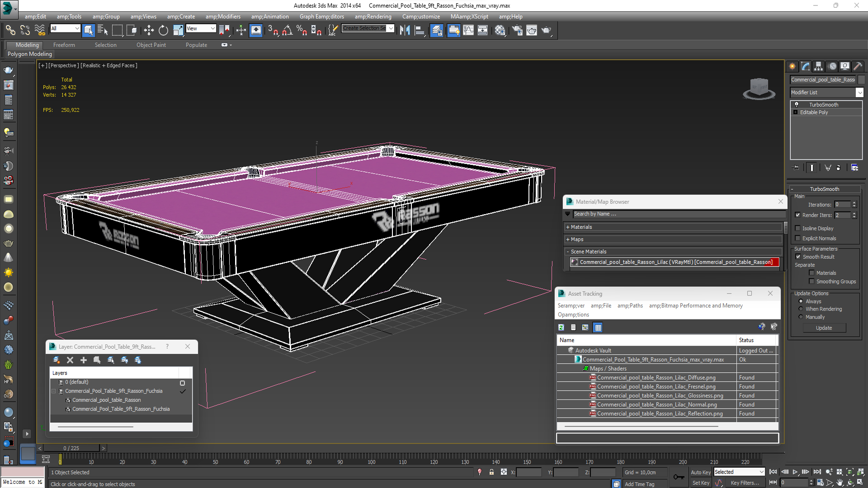Expand the Materials group in Material Browser
This screenshot has height=488, width=868.
coord(674,227)
